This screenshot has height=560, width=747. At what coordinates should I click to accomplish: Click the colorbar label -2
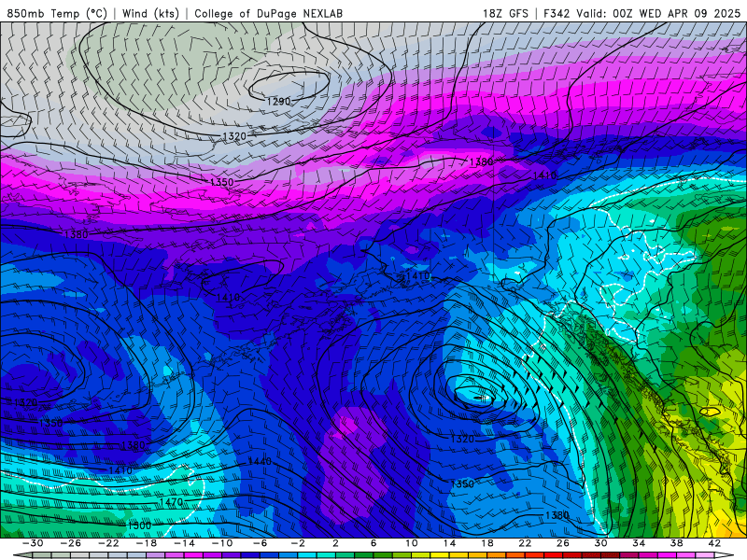298,543
